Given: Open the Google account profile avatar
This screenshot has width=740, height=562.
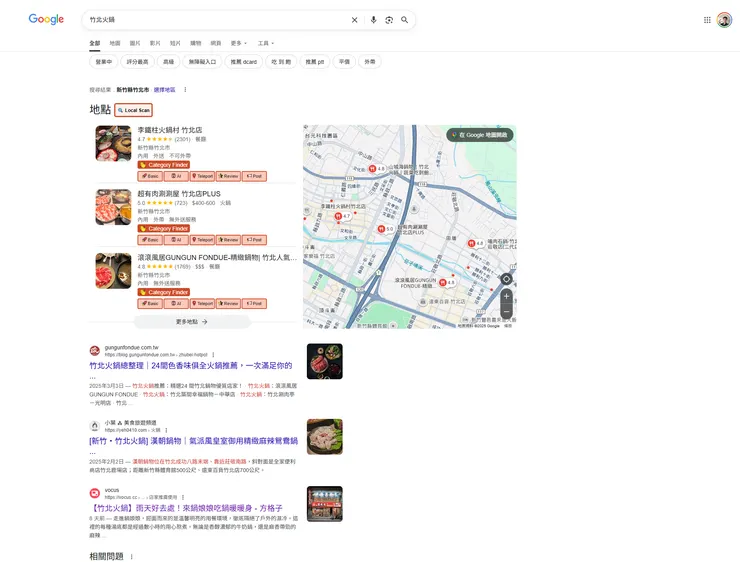Looking at the screenshot, I should click(x=724, y=20).
